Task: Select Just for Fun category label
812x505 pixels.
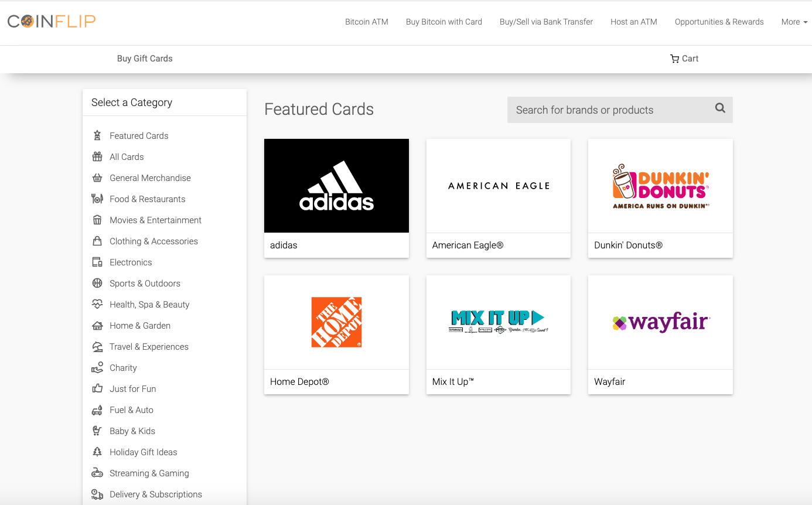Action: [132, 388]
